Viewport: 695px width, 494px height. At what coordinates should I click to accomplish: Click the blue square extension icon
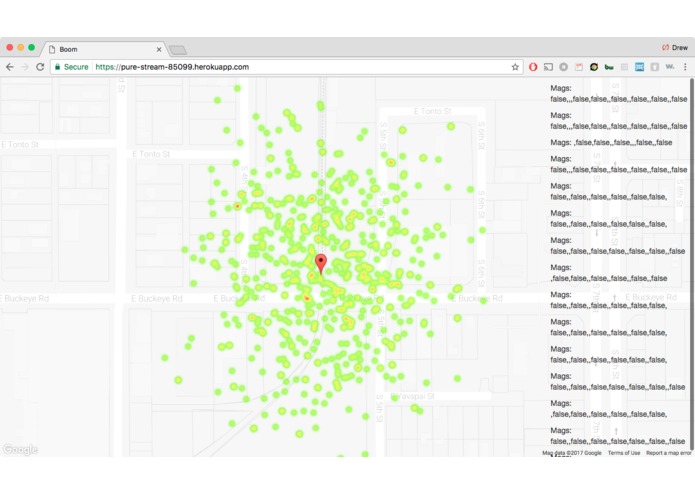click(639, 67)
